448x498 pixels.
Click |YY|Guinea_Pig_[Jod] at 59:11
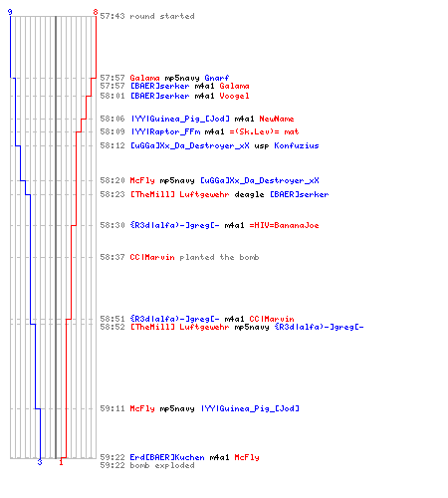[250, 408]
